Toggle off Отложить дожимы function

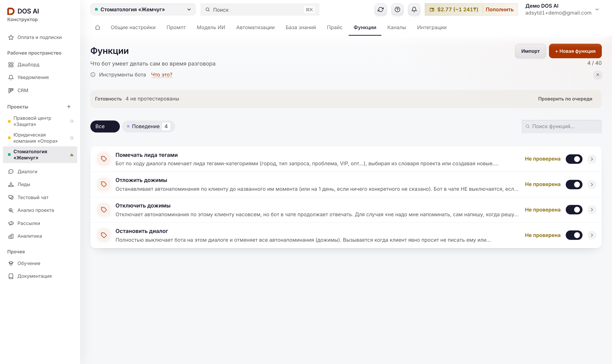[x=574, y=184]
